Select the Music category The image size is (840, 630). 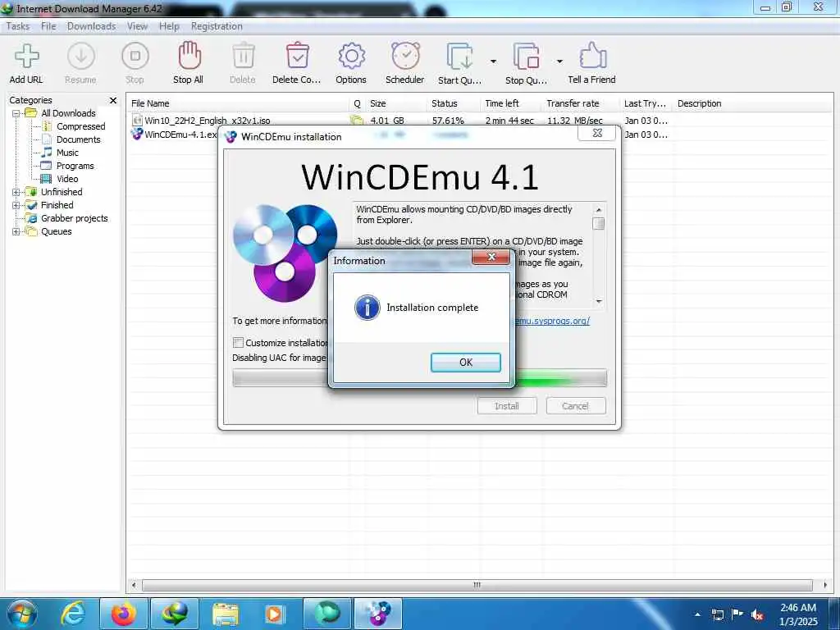pos(67,153)
